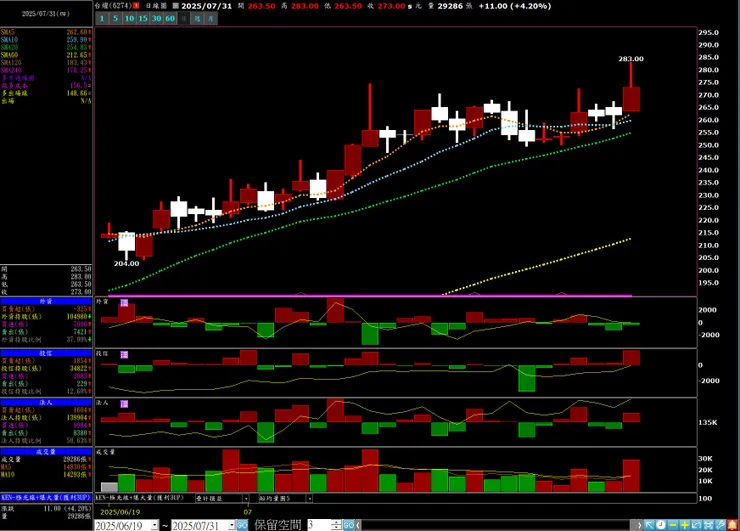Image resolution: width=740 pixels, height=531 pixels.
Task: Select the monthly (月) chart interval
Action: (211, 18)
